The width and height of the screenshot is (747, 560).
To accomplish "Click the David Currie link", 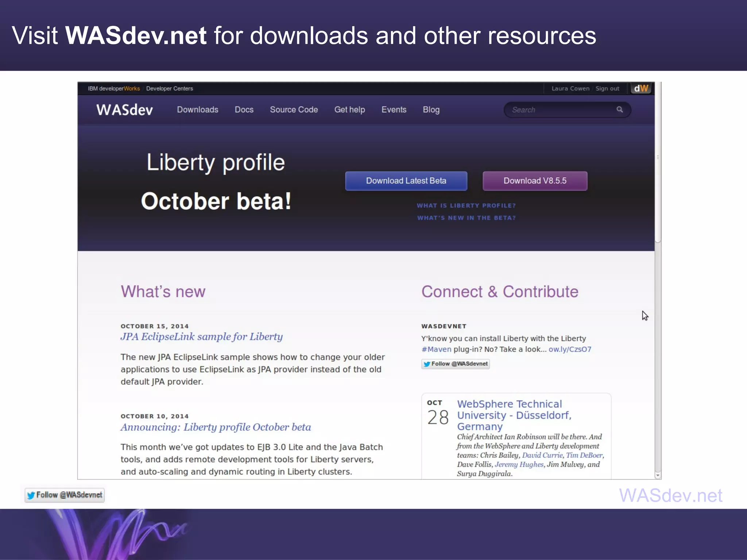I will click(x=542, y=455).
